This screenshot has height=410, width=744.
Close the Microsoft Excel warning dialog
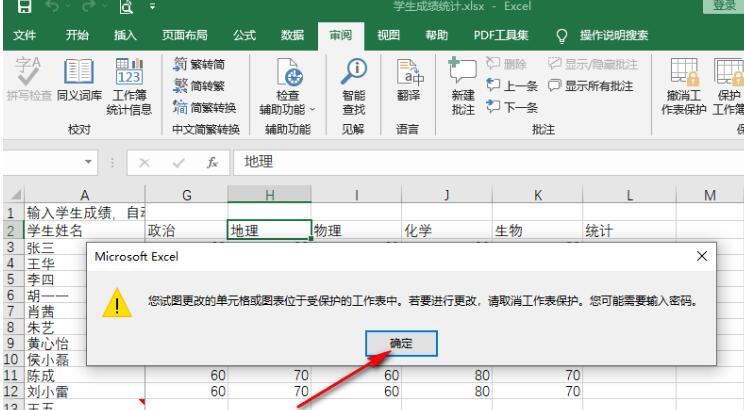pyautogui.click(x=702, y=256)
